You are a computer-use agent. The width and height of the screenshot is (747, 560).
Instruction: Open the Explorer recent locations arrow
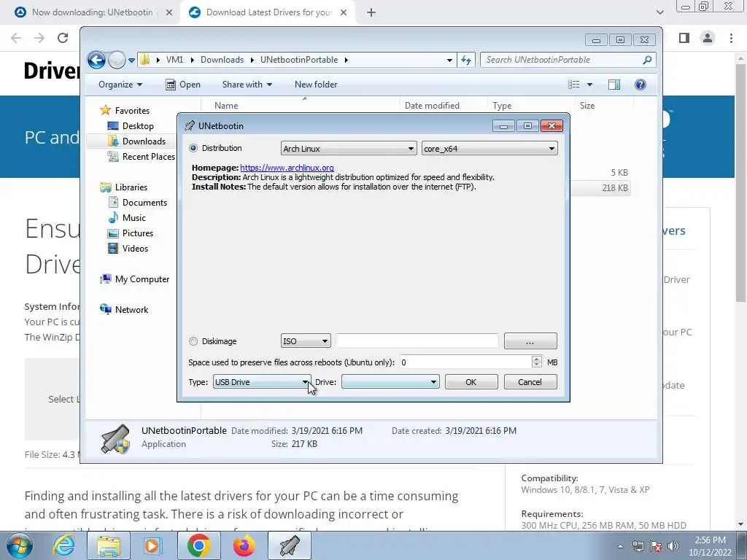[x=131, y=61]
